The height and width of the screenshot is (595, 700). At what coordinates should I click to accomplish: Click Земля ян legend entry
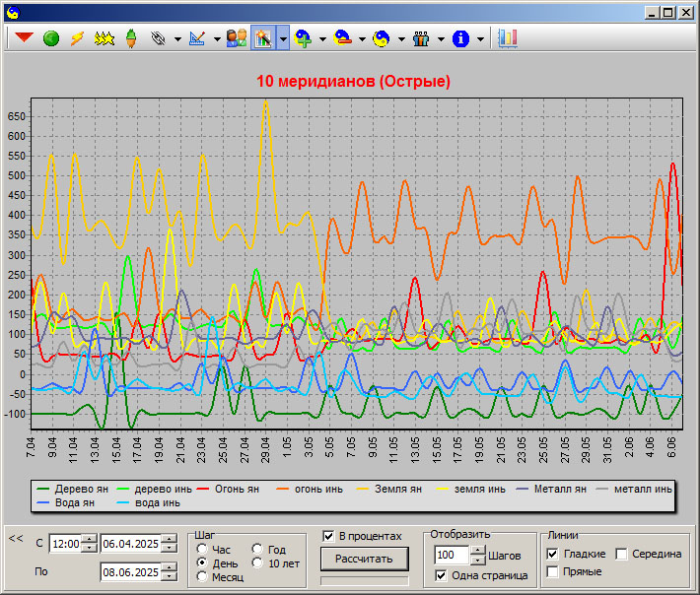[388, 489]
